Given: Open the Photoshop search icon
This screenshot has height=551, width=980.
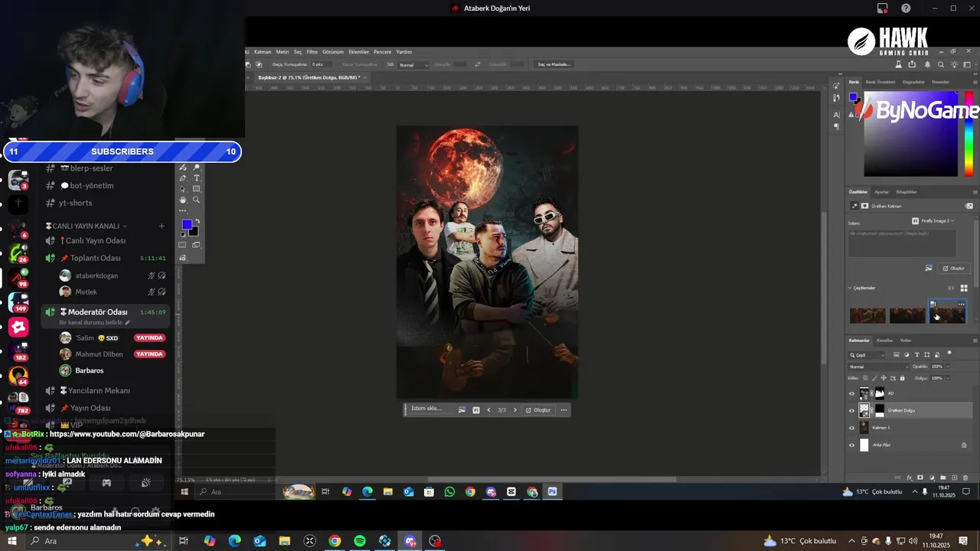Looking at the screenshot, I should pyautogui.click(x=942, y=64).
